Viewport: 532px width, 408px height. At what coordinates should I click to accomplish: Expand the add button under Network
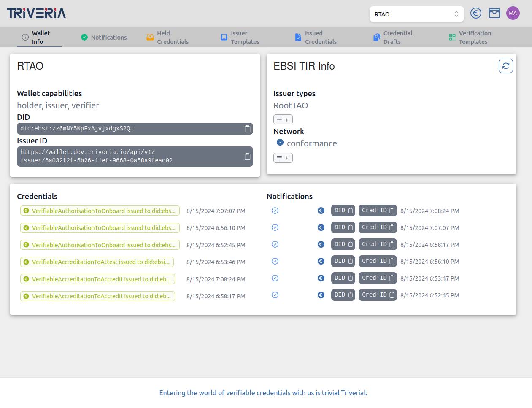[x=283, y=158]
